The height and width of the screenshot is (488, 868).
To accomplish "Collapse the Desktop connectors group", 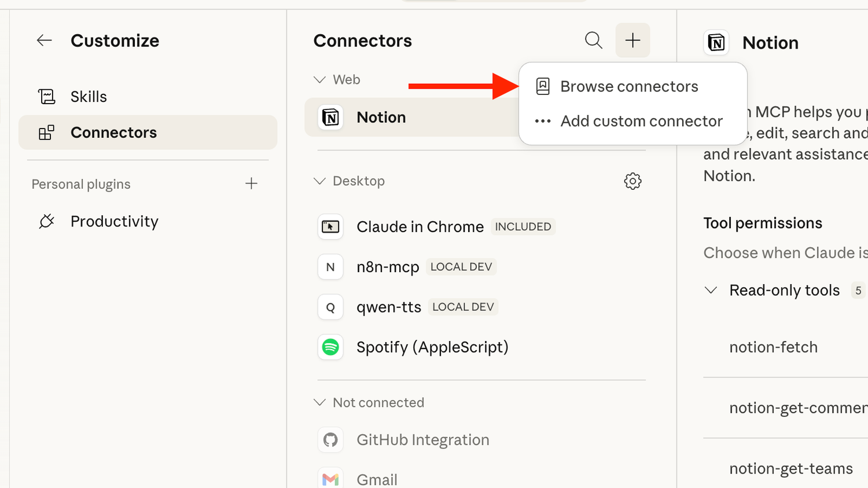I will point(319,181).
